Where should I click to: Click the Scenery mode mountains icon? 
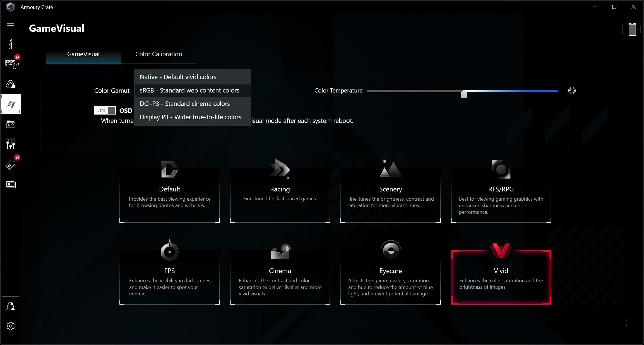click(x=390, y=169)
